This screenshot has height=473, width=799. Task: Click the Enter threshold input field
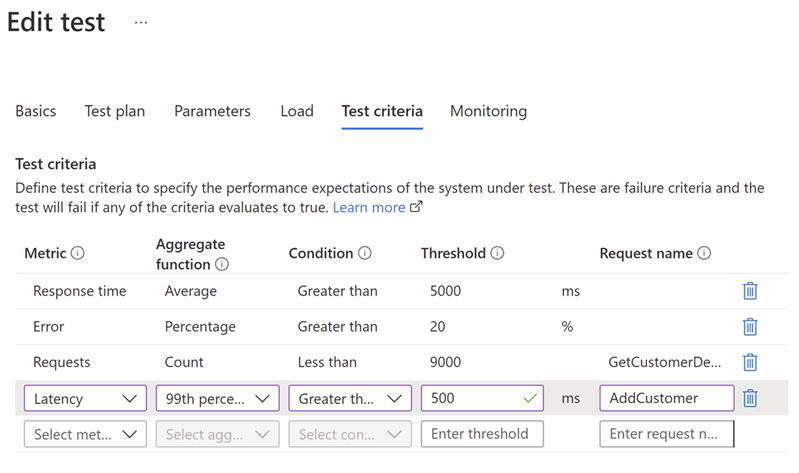[482, 434]
